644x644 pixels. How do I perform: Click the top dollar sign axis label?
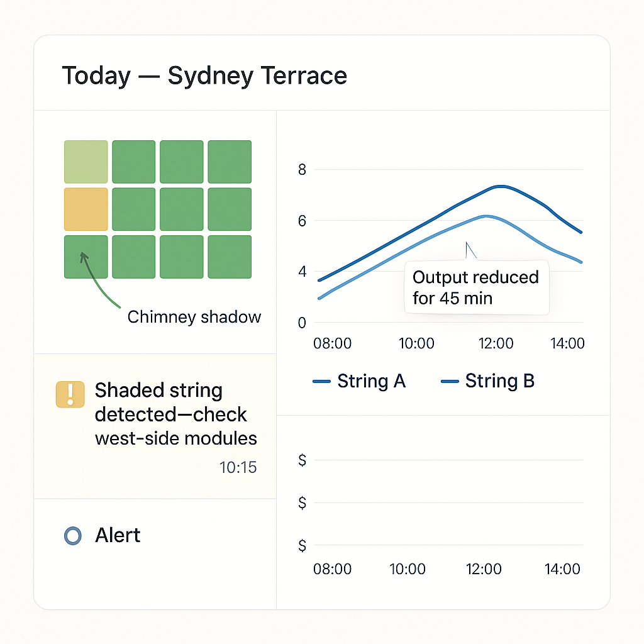coord(303,460)
